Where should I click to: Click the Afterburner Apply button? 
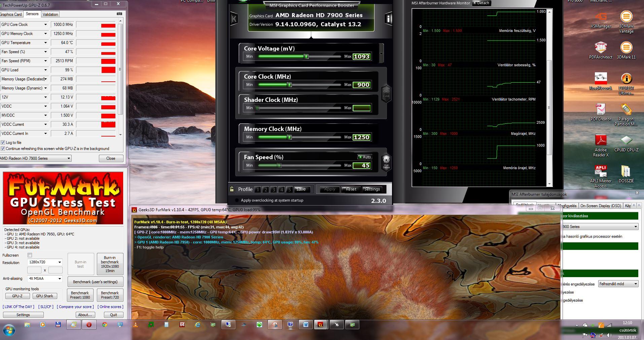330,189
